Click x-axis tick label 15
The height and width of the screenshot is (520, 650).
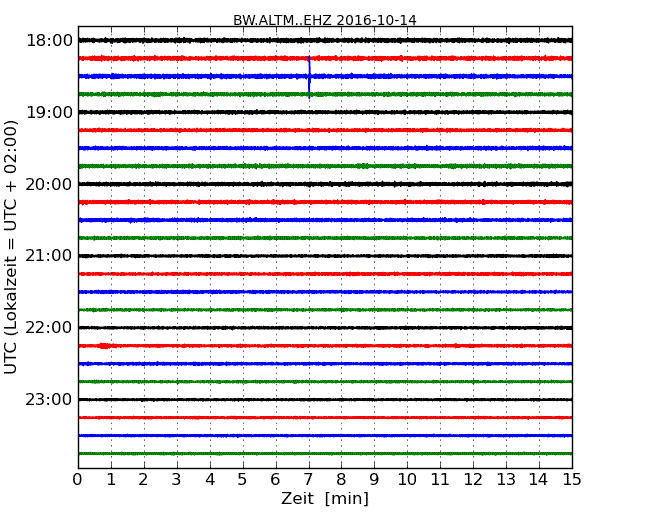572,479
